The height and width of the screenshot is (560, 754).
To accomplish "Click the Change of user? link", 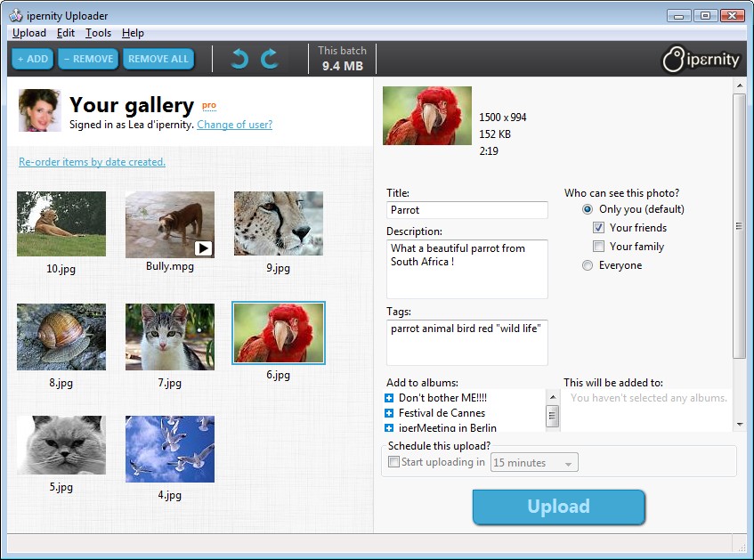I will (x=235, y=125).
